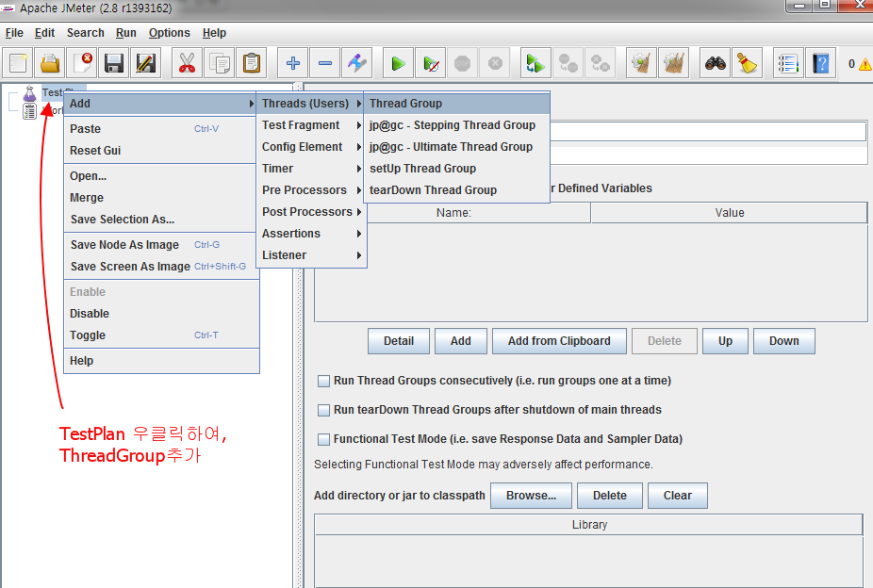Click the classpath Clear button
The width and height of the screenshot is (873, 588).
(678, 496)
